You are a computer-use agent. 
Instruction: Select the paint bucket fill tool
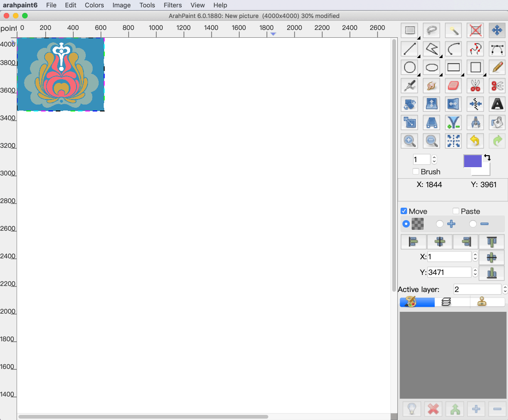(x=497, y=122)
